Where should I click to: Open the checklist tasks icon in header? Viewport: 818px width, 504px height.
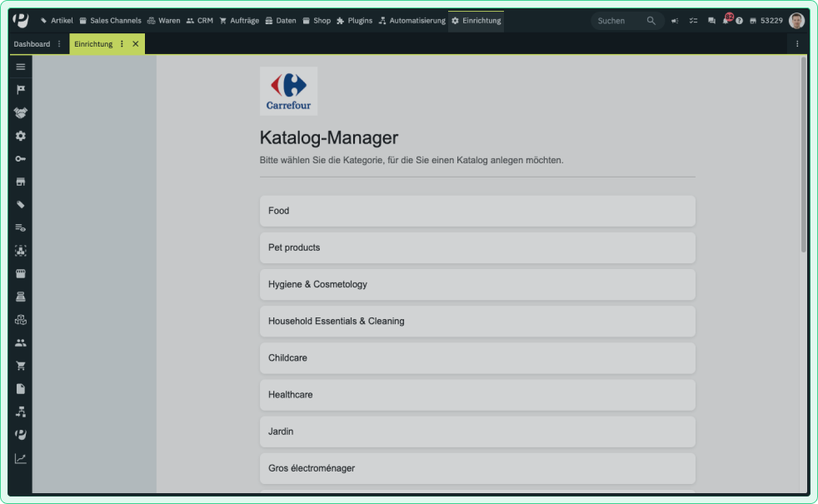tap(693, 21)
